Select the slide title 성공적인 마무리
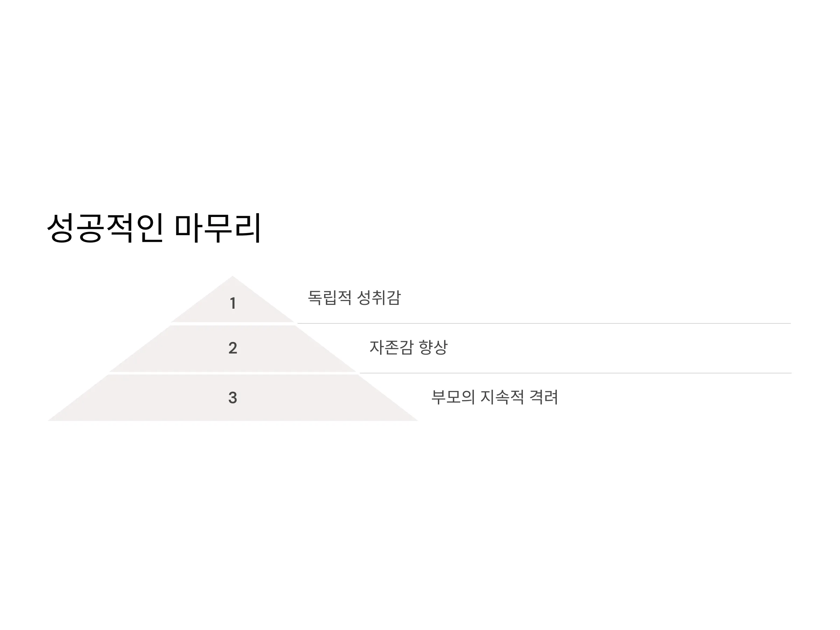 [x=154, y=228]
